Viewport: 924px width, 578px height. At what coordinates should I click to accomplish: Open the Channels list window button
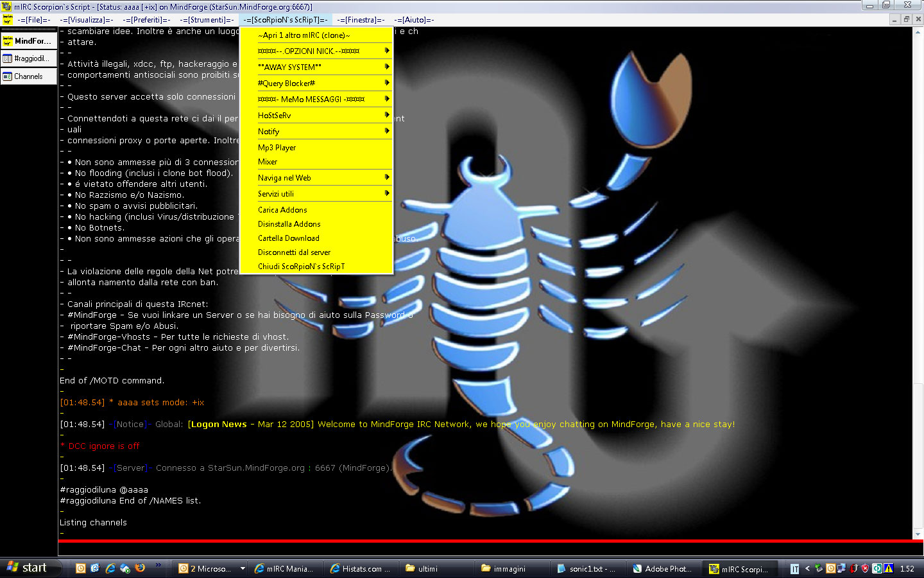[28, 76]
